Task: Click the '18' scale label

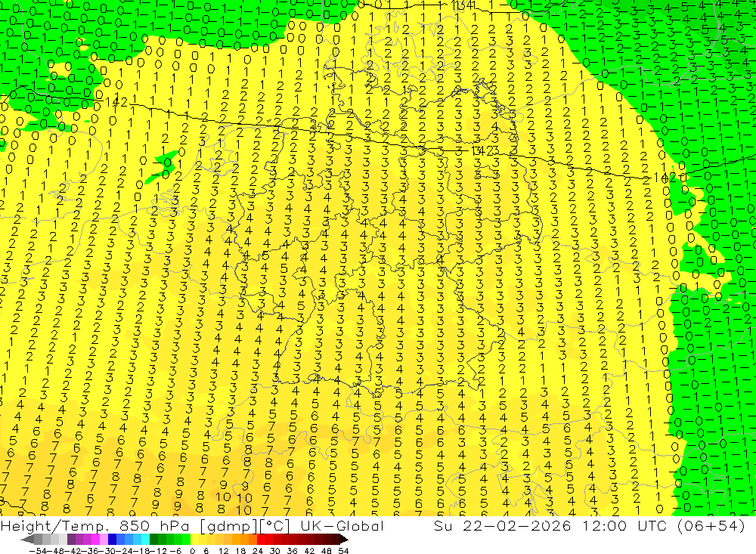Action: pyautogui.click(x=240, y=550)
